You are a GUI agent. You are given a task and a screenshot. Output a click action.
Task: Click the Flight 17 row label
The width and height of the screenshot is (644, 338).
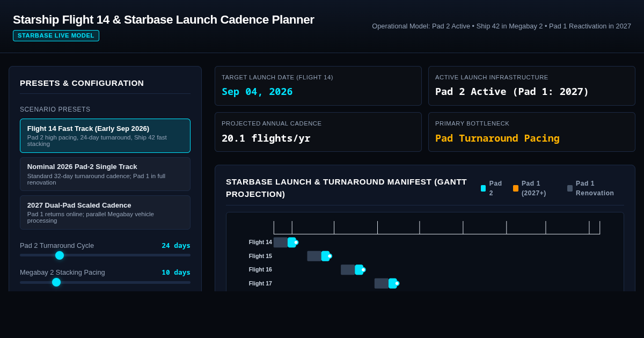point(260,284)
